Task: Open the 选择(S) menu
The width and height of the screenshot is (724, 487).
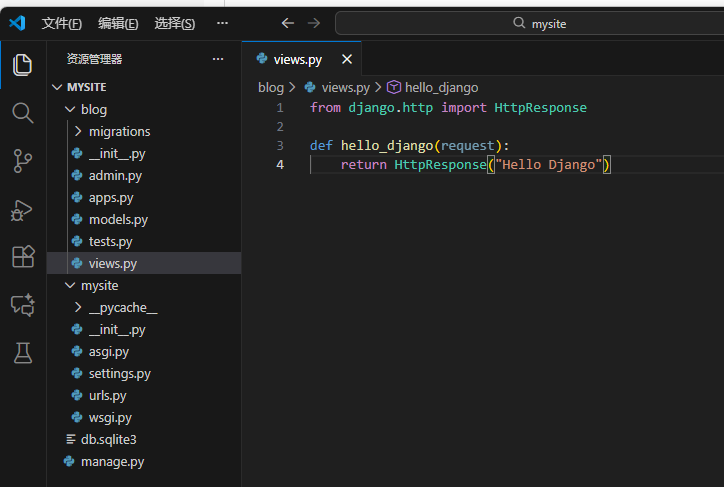Action: (x=175, y=23)
